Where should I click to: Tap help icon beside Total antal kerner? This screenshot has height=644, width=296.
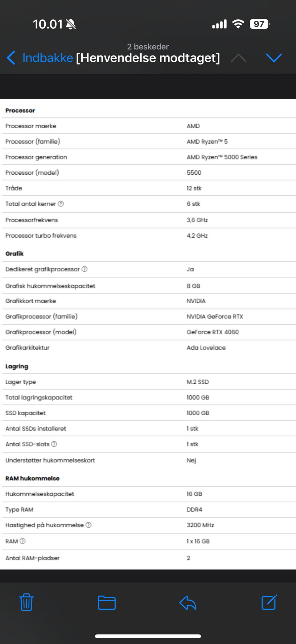click(x=61, y=204)
